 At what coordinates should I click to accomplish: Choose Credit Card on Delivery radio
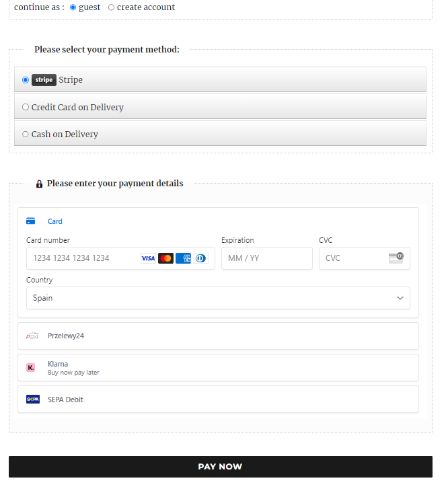click(x=26, y=107)
